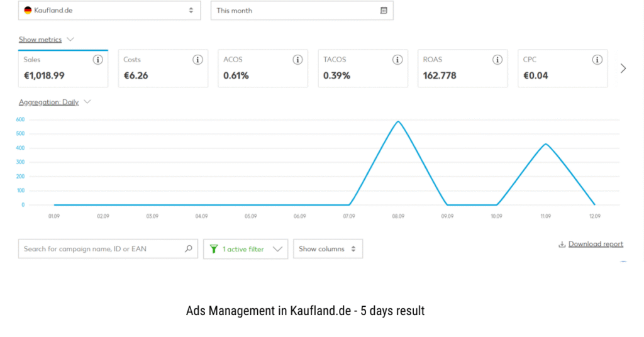This screenshot has height=337, width=644.
Task: Click the search magnifier icon
Action: 188,249
